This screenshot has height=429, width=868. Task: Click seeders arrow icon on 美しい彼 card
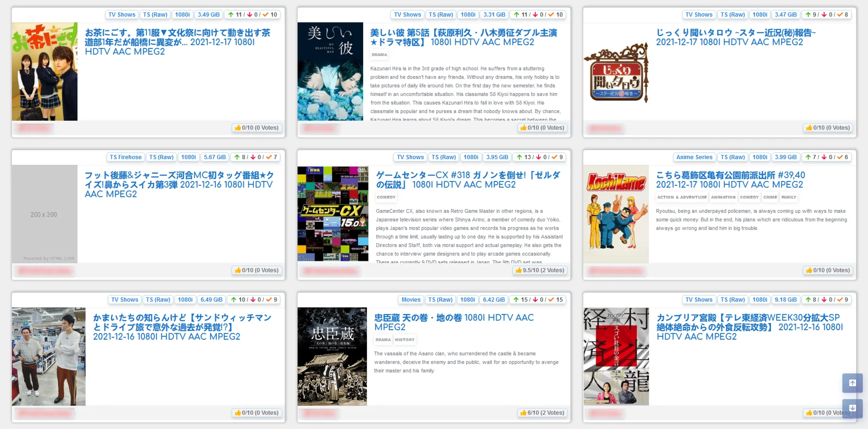pos(516,15)
